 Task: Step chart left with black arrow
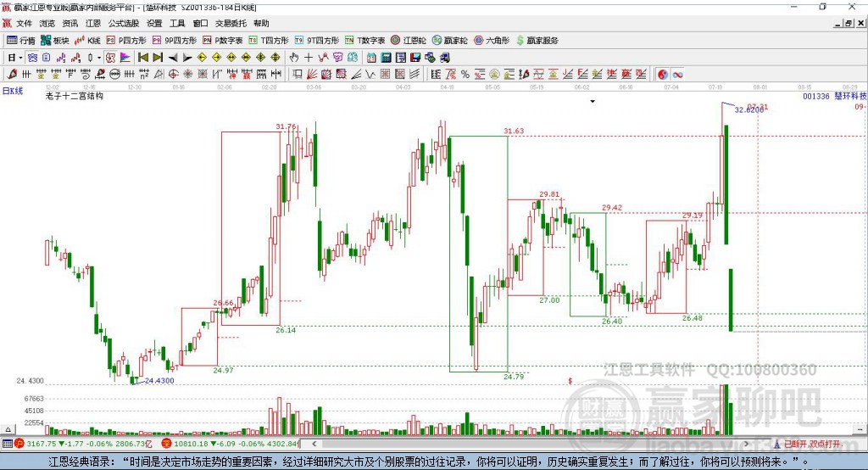coord(173,57)
